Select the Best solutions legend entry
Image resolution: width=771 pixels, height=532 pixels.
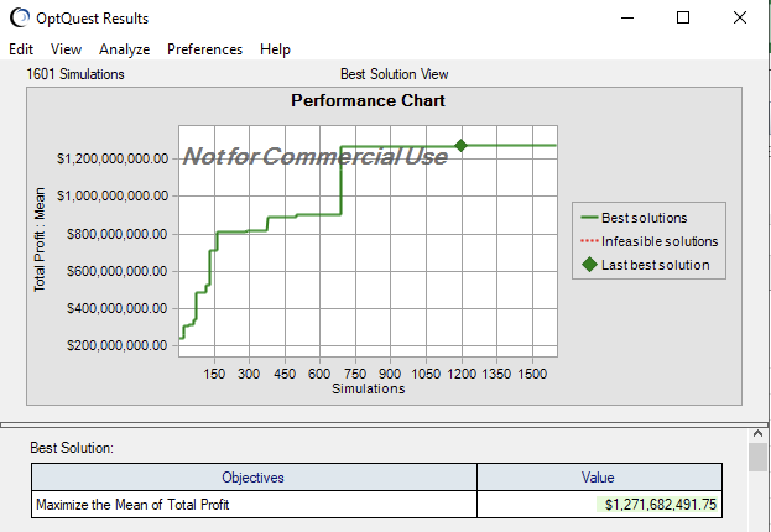[x=644, y=218]
